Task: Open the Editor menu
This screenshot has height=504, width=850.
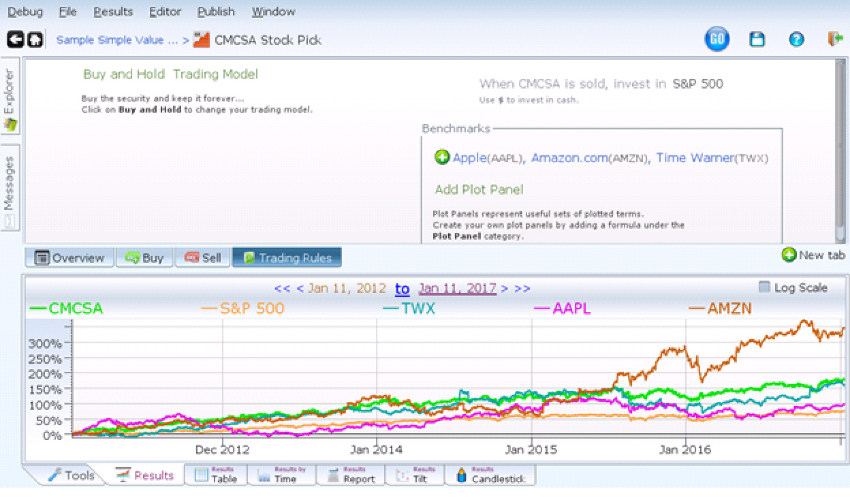Action: (x=166, y=12)
